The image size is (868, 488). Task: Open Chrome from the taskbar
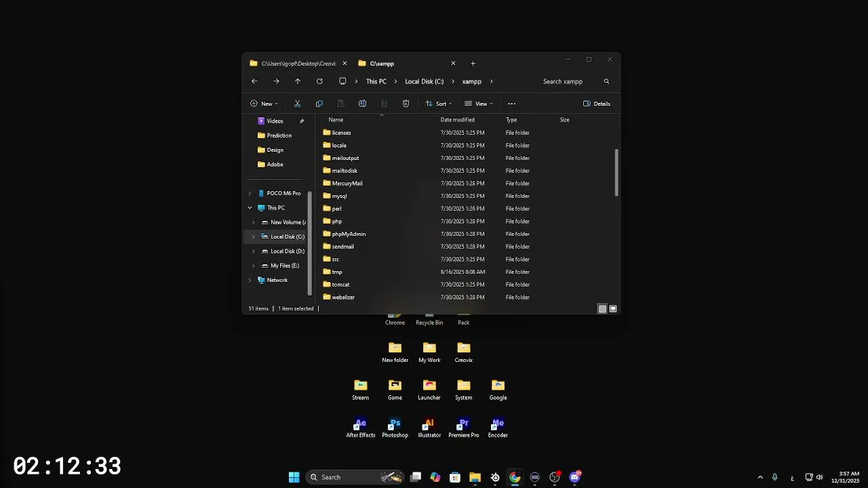pos(515,477)
